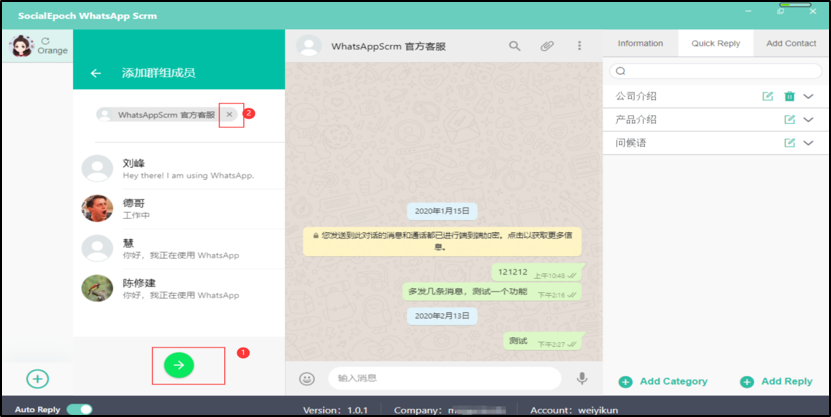Click the 2020年2月13日 date label
Screen dimensions: 831x417
[x=442, y=316]
